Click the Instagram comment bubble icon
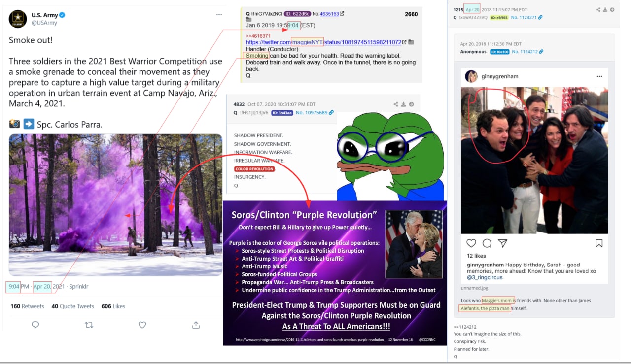Image resolution: width=631 pixels, height=364 pixels. pyautogui.click(x=487, y=243)
